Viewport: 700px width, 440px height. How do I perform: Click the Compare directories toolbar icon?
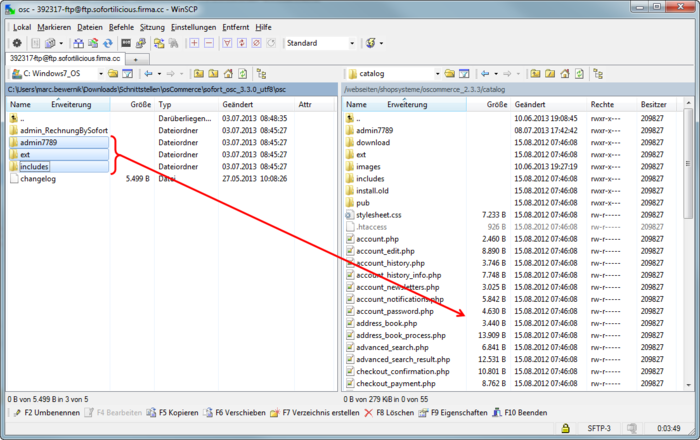79,43
